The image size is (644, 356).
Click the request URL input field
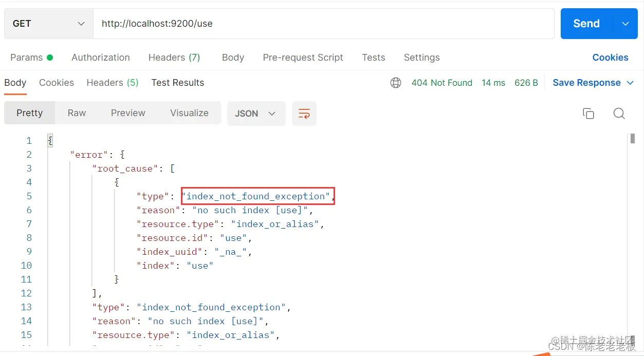tap(323, 24)
